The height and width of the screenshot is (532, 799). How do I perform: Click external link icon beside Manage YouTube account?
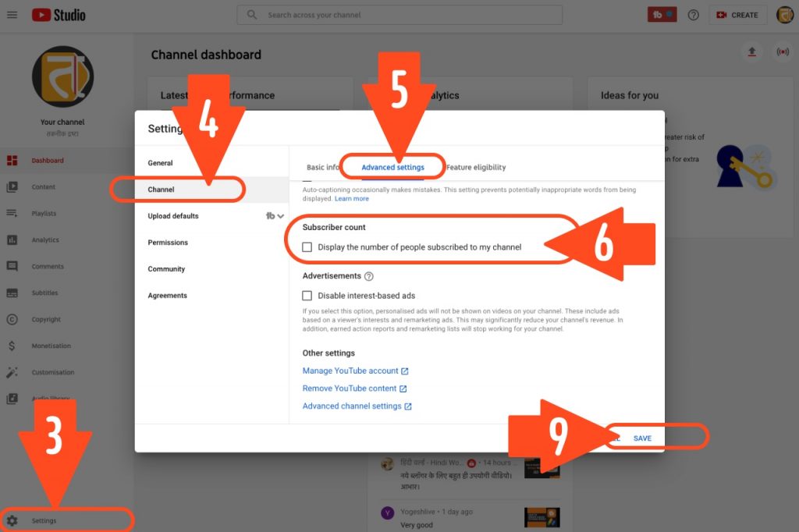coord(405,371)
